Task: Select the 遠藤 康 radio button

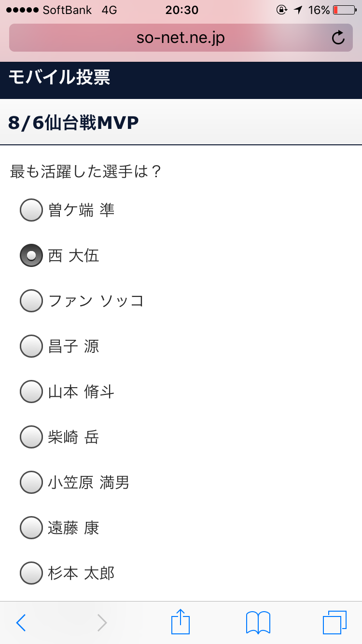Action: click(31, 528)
